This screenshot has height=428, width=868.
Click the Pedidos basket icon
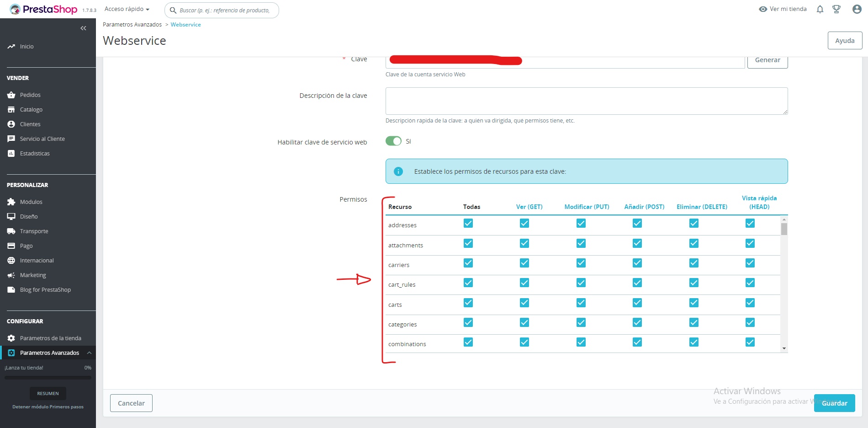[11, 95]
